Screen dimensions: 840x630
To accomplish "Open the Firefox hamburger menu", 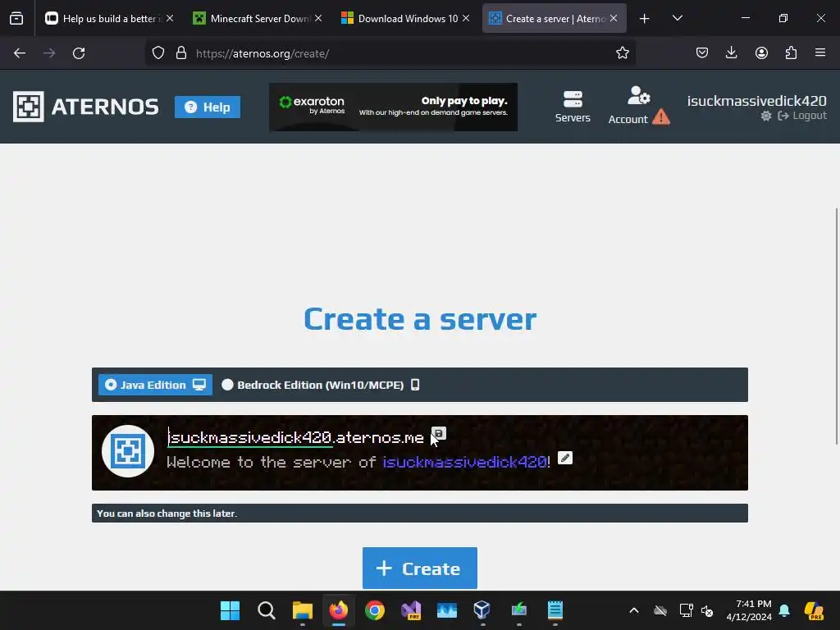I will [820, 53].
